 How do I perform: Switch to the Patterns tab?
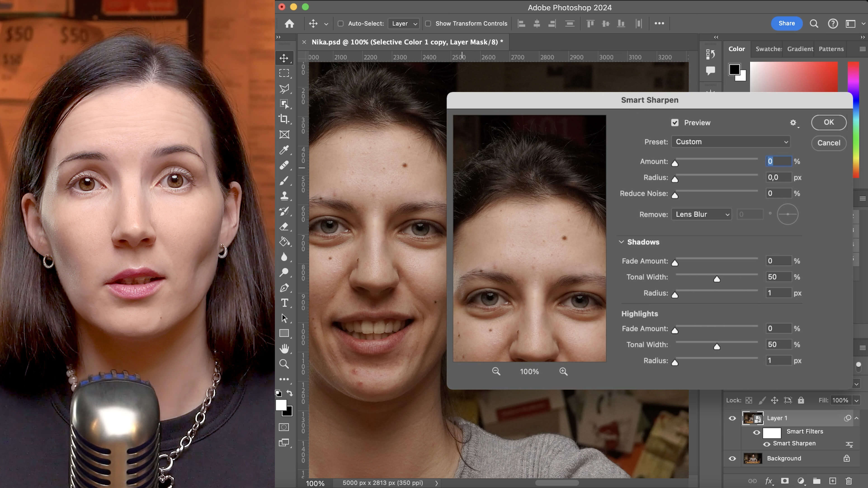[831, 49]
